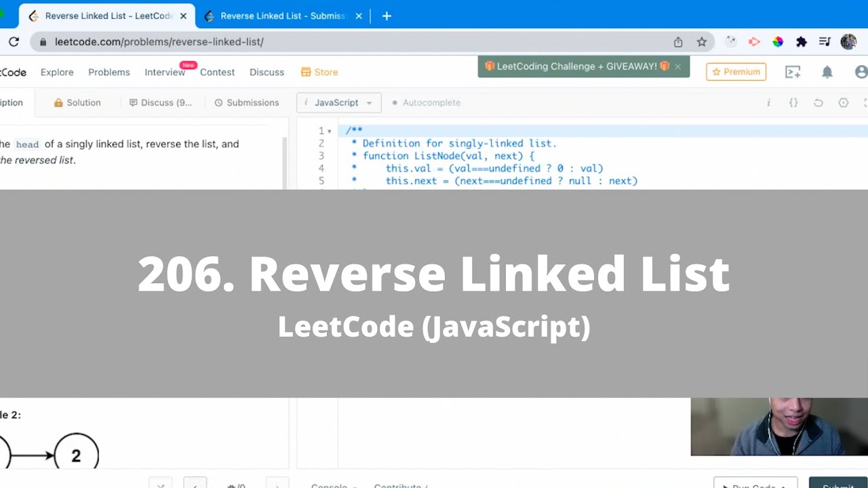This screenshot has width=868, height=488.
Task: Click the description panel vertical scrollbar
Action: (285, 163)
